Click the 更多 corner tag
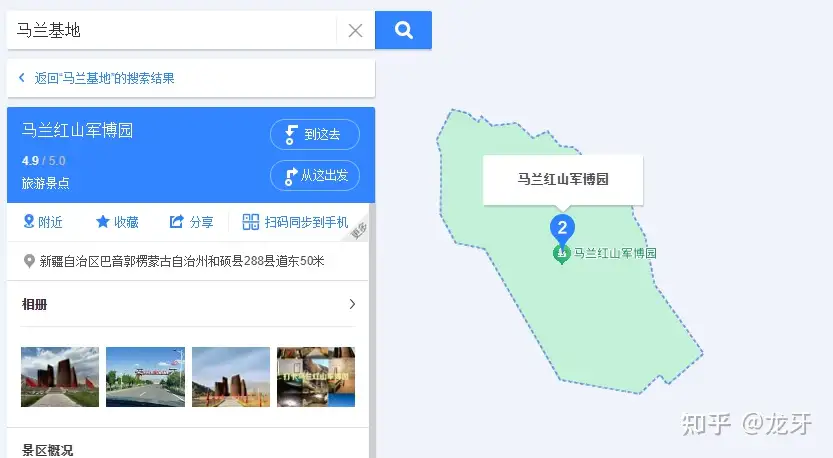The height and width of the screenshot is (458, 833). (359, 231)
